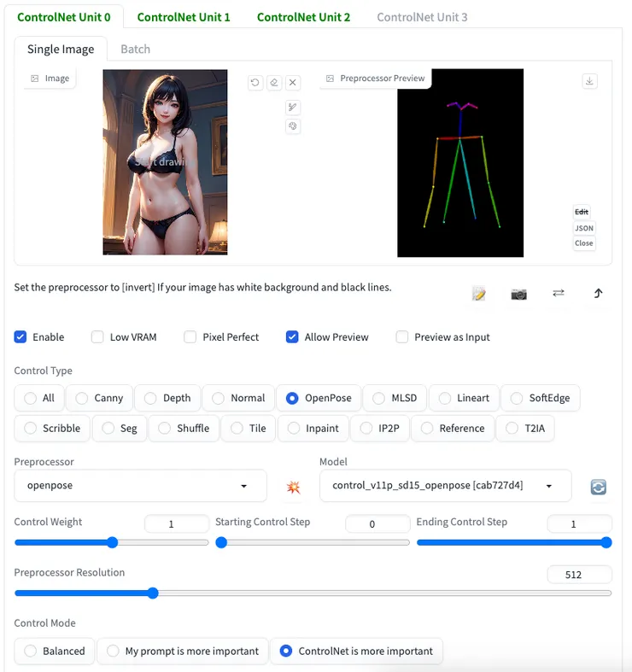
Task: Select the Lineart control type
Action: point(464,398)
